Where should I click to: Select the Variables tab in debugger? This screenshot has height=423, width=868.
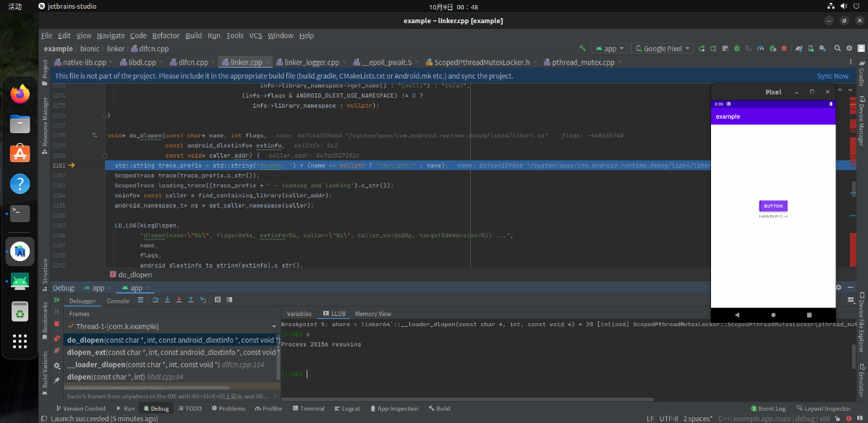pos(299,314)
